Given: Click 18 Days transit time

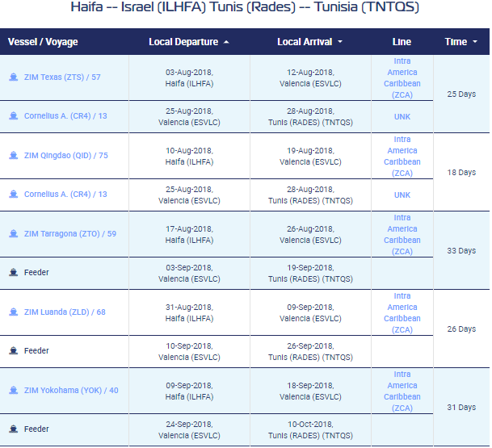Looking at the screenshot, I should pos(461,173).
